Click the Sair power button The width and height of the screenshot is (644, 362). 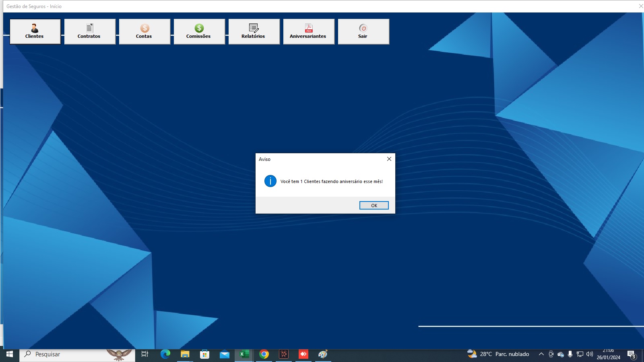363,31
